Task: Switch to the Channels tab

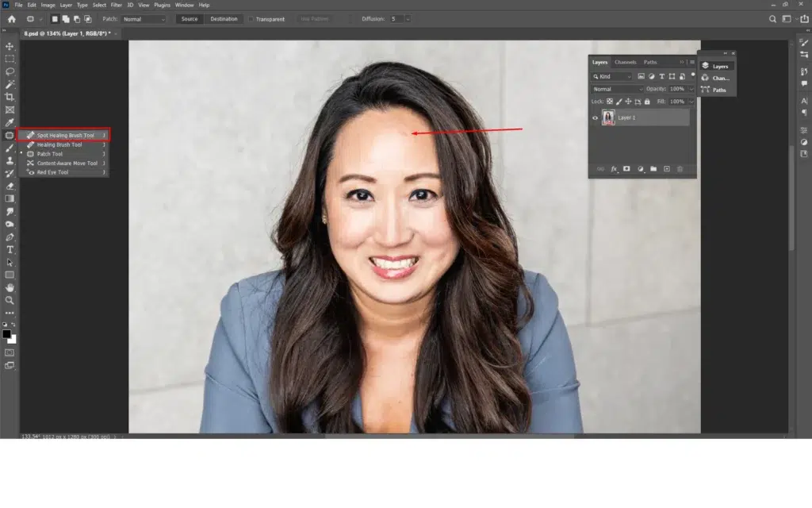Action: click(625, 62)
